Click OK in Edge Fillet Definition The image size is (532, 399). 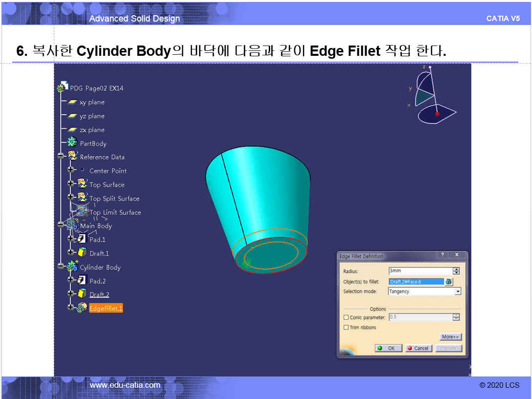tap(389, 348)
